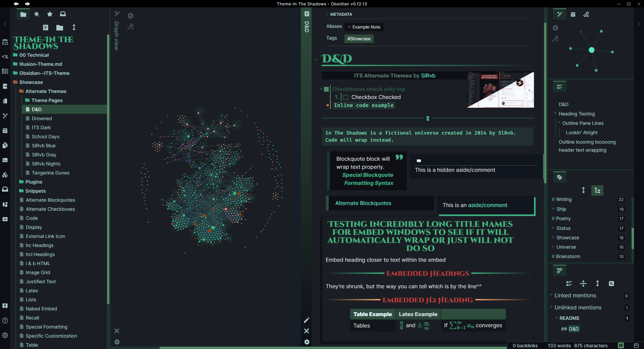The width and height of the screenshot is (644, 349).
Task: Expand the Status tag
Action: click(553, 228)
